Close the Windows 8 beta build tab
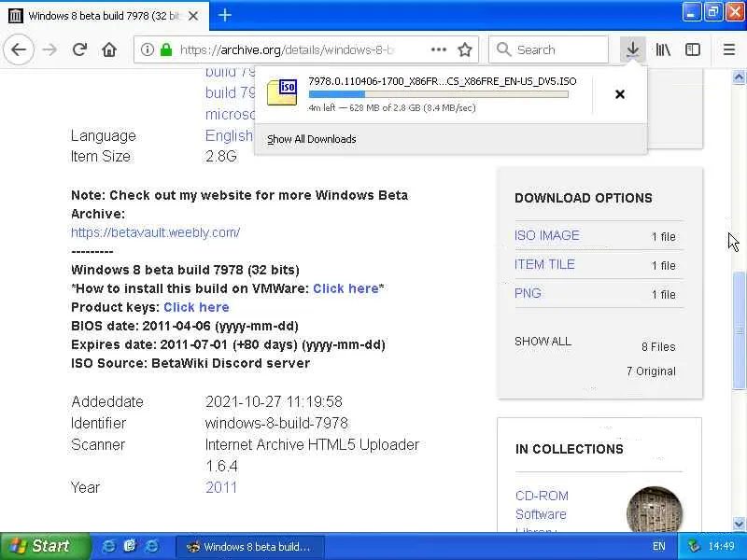The image size is (747, 560). pyautogui.click(x=193, y=16)
